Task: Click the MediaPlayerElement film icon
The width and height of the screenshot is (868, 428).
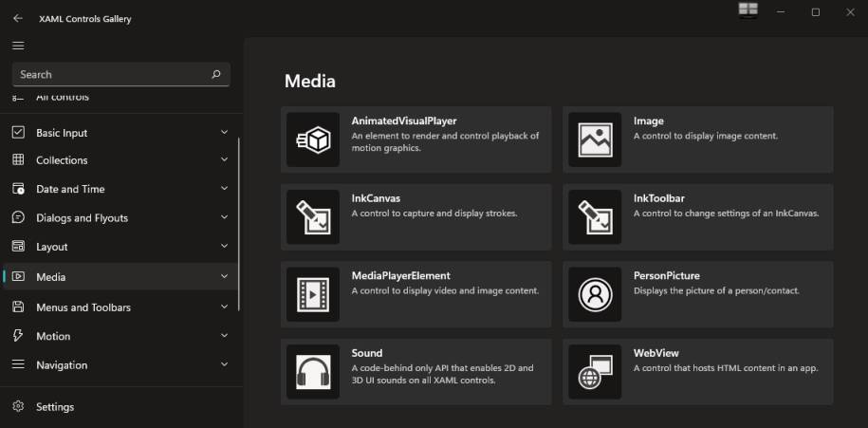Action: 313,294
